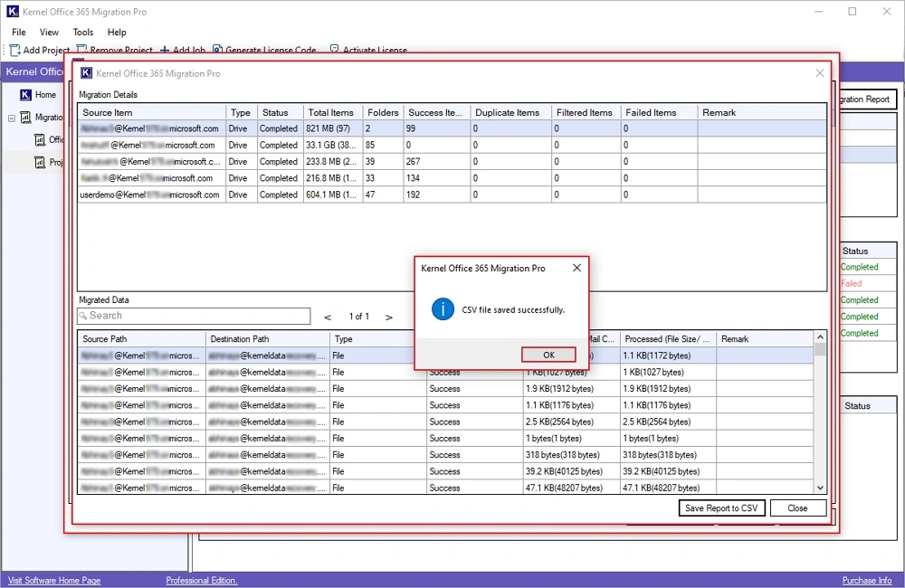
Task: Click the info icon in the CSV dialog
Action: point(443,308)
